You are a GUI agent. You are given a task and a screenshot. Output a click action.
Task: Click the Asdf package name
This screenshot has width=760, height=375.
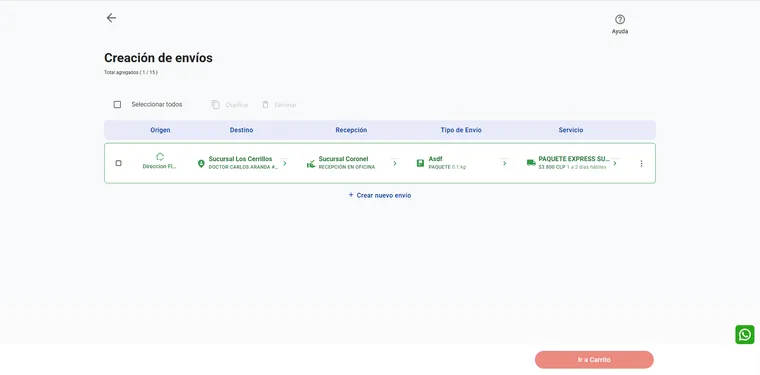[436, 159]
